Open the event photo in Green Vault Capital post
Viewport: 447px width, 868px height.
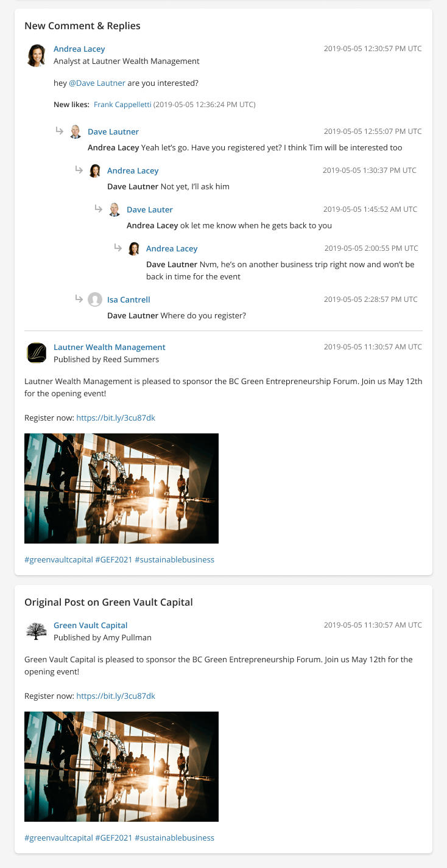pos(121,766)
